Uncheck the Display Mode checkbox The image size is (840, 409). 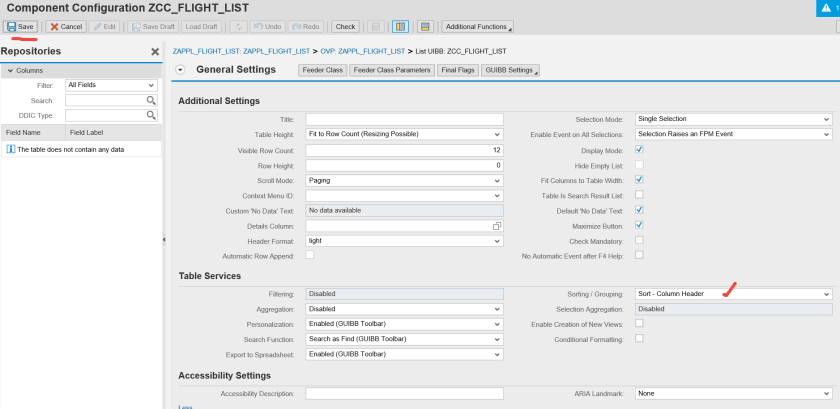pos(640,149)
